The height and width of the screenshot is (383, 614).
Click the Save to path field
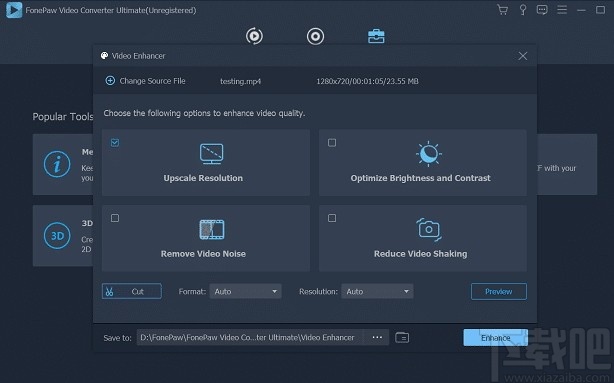pos(251,338)
